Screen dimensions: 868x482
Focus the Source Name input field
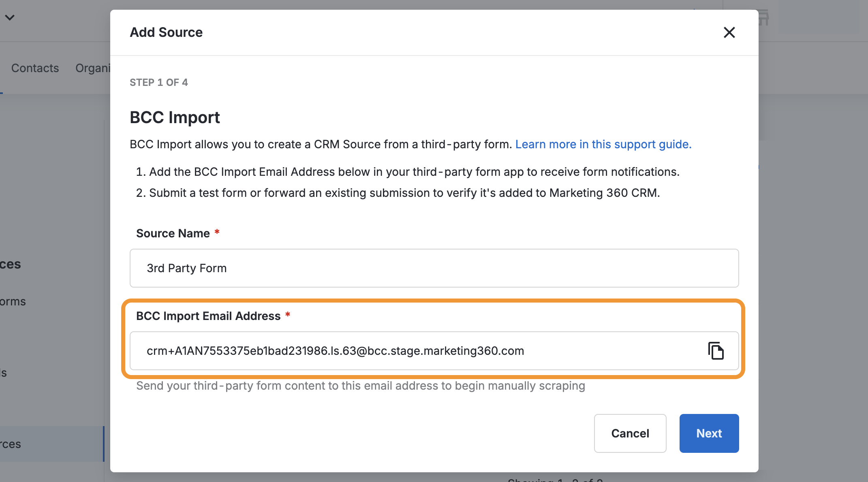434,268
